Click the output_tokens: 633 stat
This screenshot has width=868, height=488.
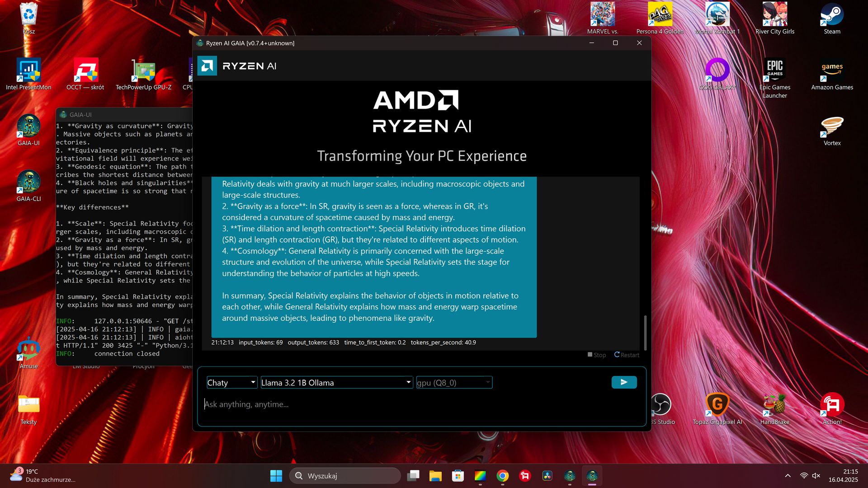coord(313,343)
